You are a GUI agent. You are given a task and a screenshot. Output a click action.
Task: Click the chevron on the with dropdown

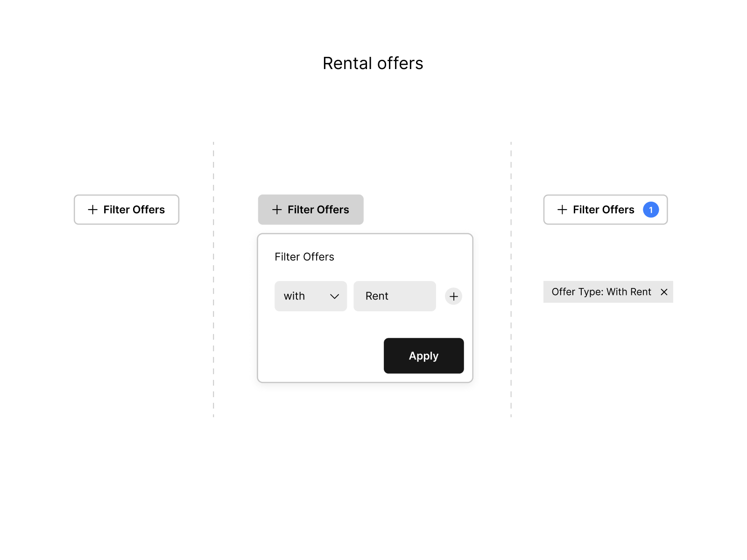[334, 296]
